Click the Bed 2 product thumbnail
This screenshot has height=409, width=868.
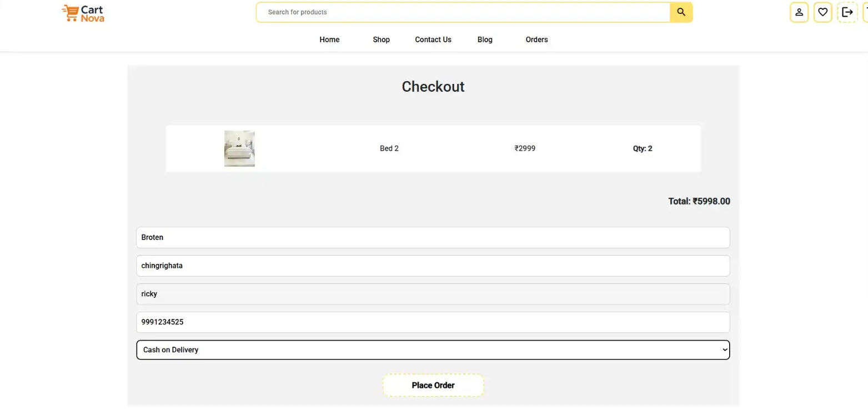point(239,148)
